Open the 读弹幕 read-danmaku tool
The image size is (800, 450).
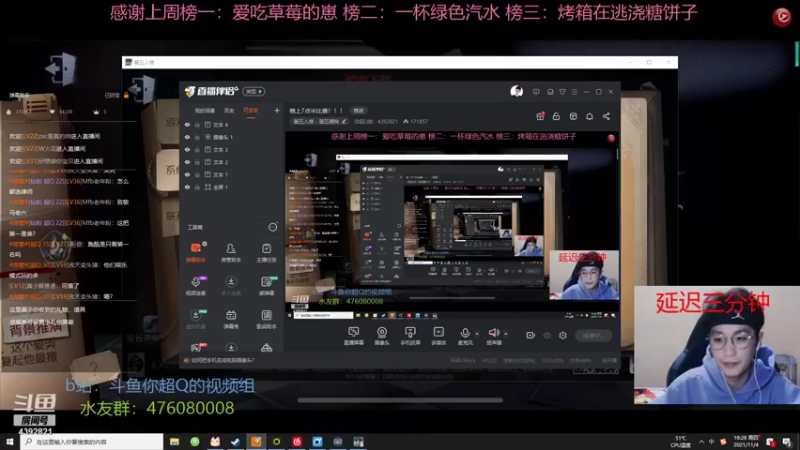click(x=266, y=286)
